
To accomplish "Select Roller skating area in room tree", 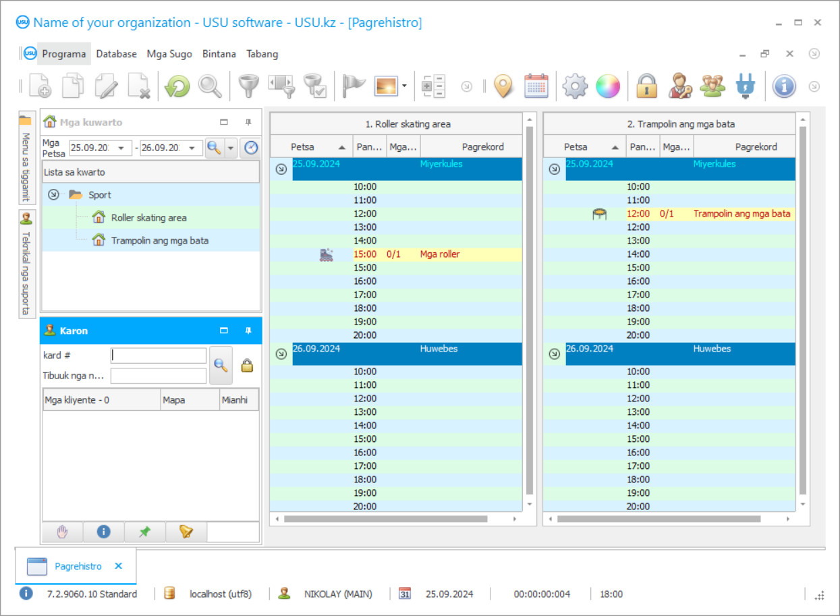I will (148, 218).
